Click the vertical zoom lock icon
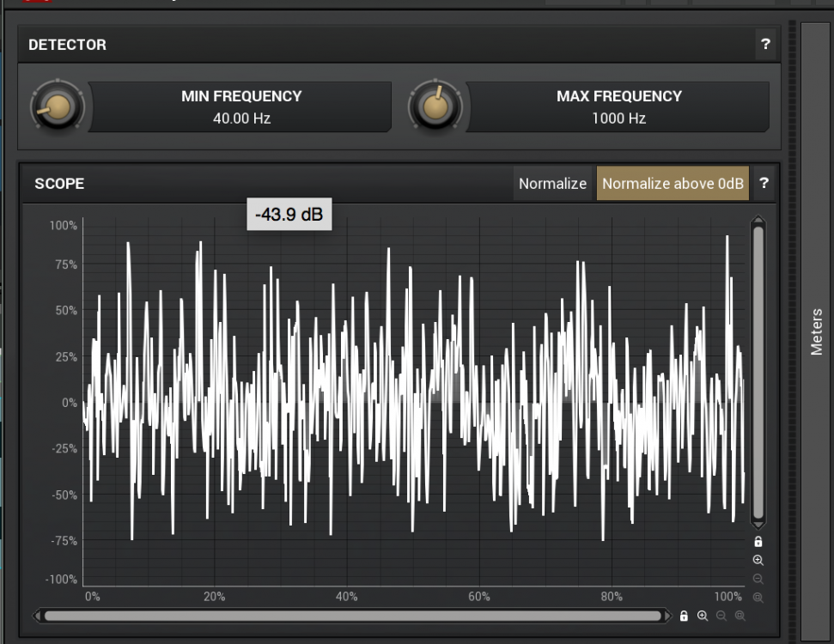 (758, 542)
